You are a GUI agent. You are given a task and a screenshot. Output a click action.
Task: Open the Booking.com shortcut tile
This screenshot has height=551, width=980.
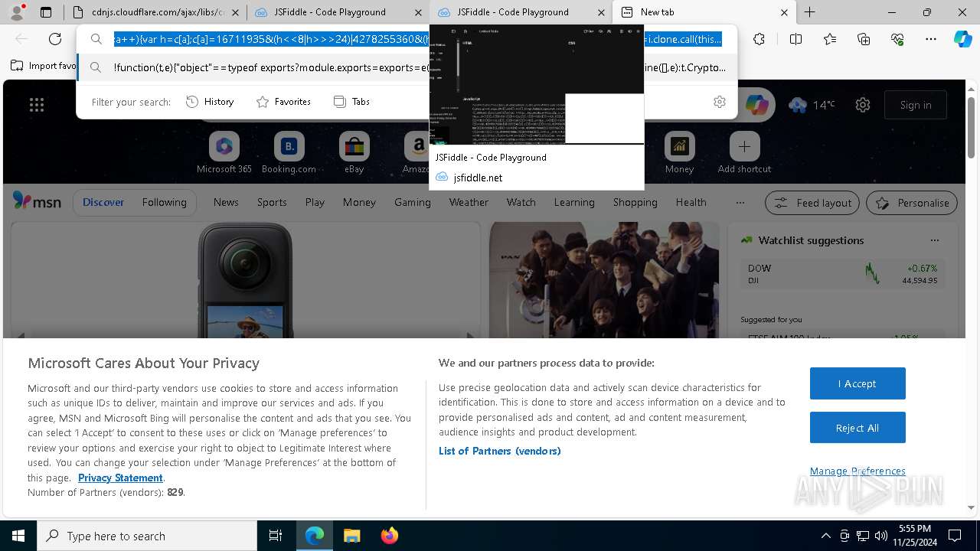(289, 153)
